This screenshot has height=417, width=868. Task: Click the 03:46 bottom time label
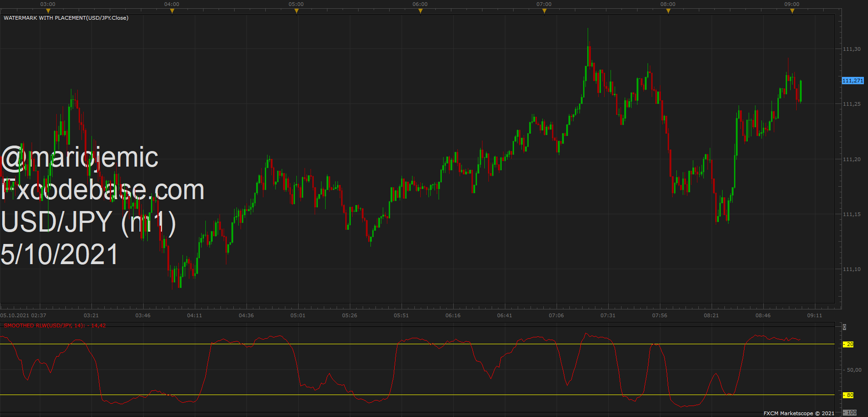(143, 315)
